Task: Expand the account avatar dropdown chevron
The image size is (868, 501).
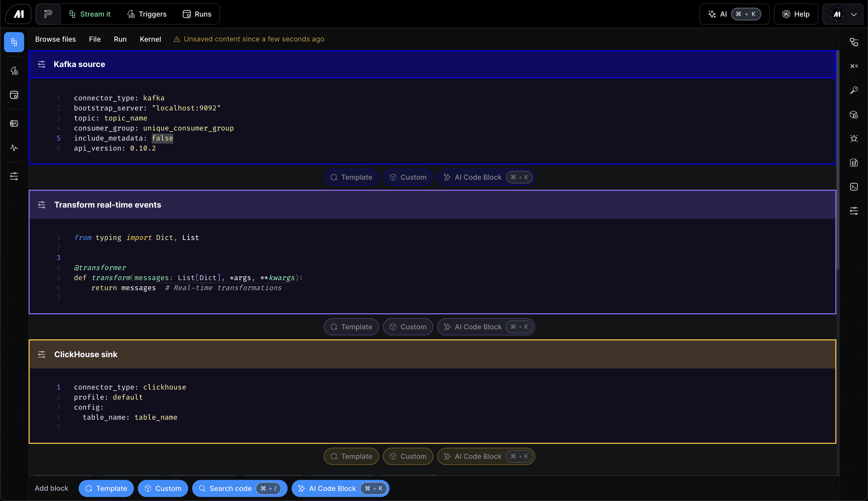Action: [x=854, y=15]
